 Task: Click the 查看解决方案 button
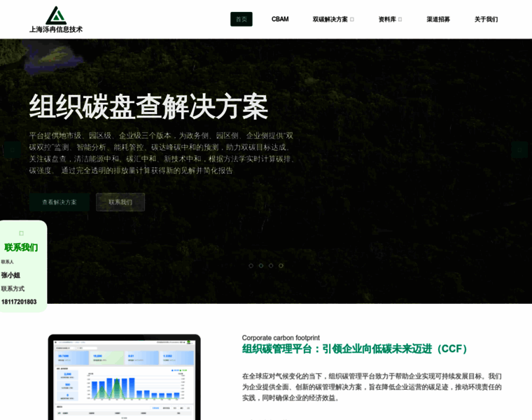pos(59,202)
